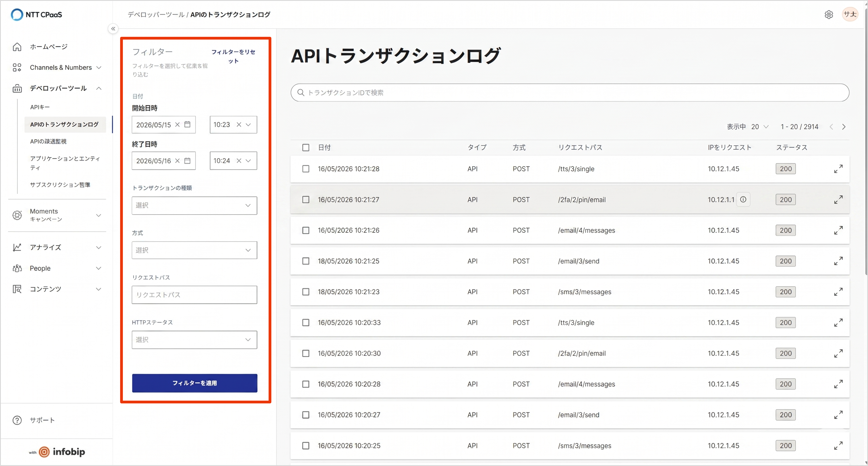This screenshot has width=868, height=466.
Task: Open the HTTPステータス dropdown
Action: [x=194, y=340]
